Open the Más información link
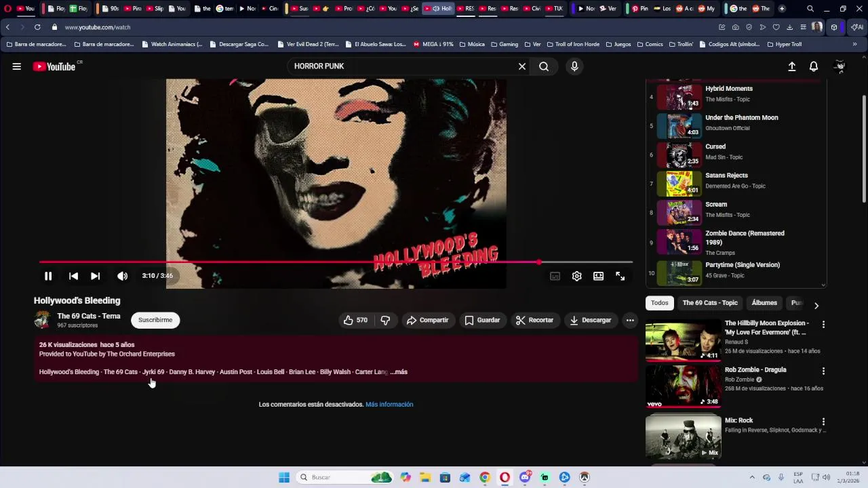The height and width of the screenshot is (488, 868). [389, 405]
